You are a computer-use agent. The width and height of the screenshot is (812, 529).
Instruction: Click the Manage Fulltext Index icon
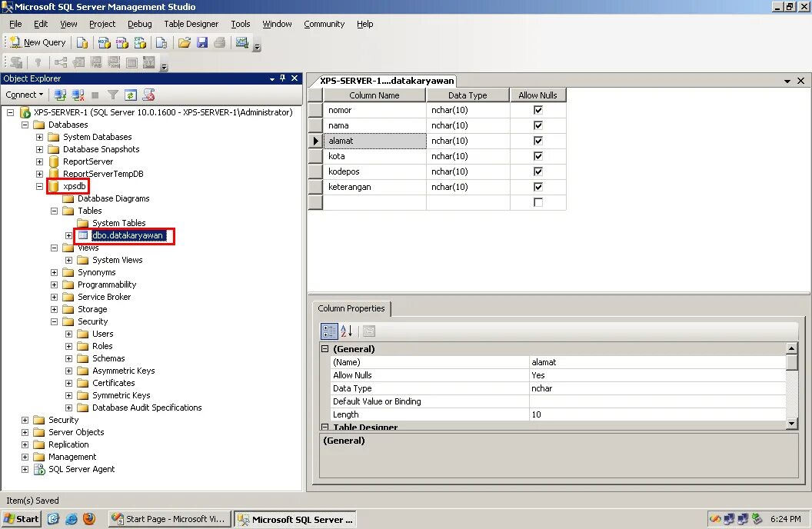[96, 62]
